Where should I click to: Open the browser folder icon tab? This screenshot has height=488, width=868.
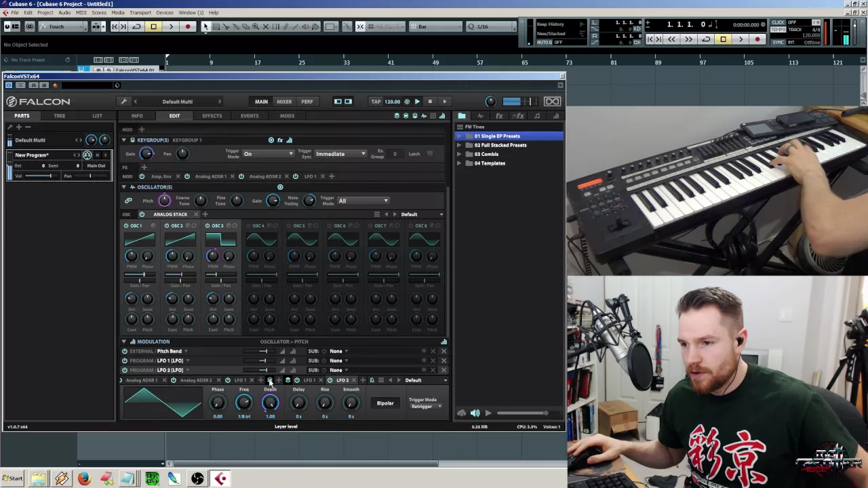click(462, 116)
